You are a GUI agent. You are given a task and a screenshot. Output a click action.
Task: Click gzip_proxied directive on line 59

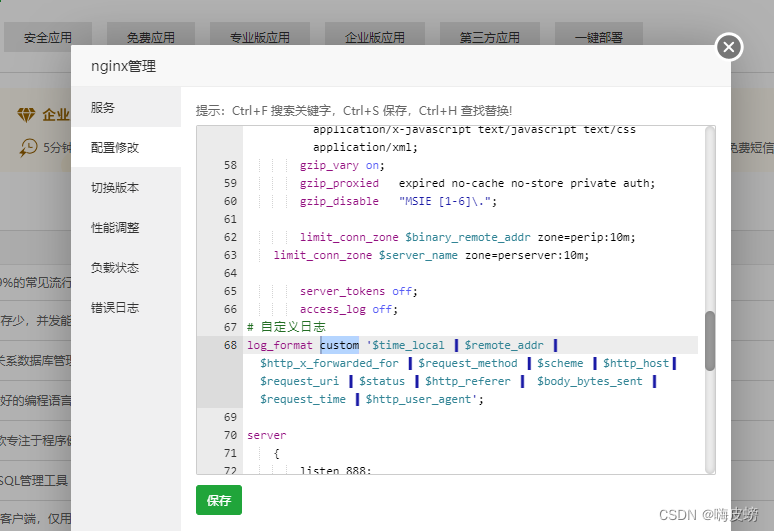(x=339, y=184)
